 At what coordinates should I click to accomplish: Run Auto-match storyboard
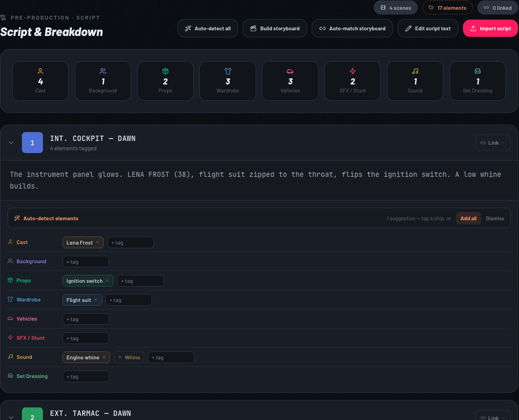(x=352, y=28)
